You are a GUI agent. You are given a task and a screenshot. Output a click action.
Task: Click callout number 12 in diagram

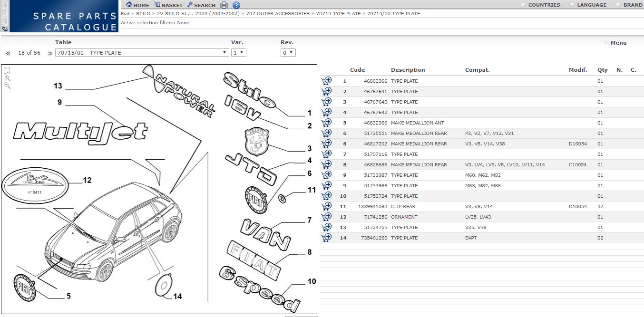[87, 180]
